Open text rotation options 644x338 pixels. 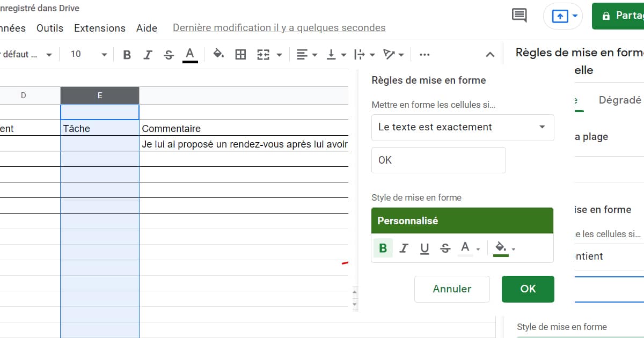393,55
